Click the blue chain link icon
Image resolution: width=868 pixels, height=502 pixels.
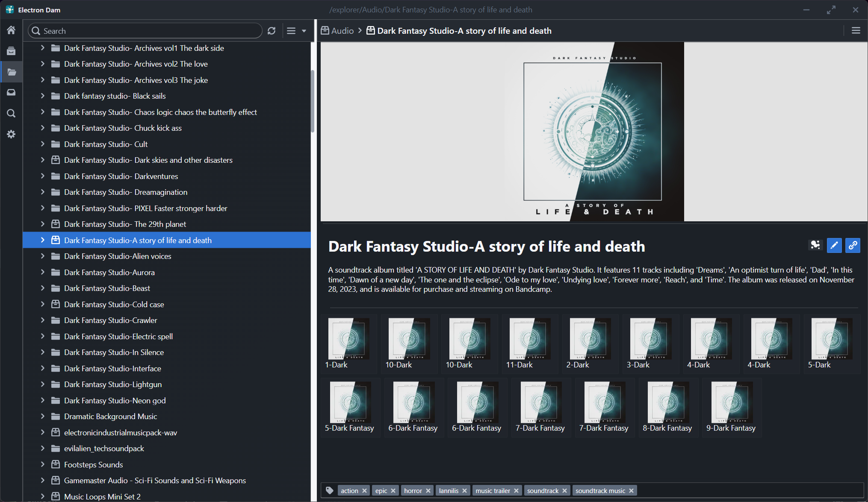pyautogui.click(x=853, y=245)
